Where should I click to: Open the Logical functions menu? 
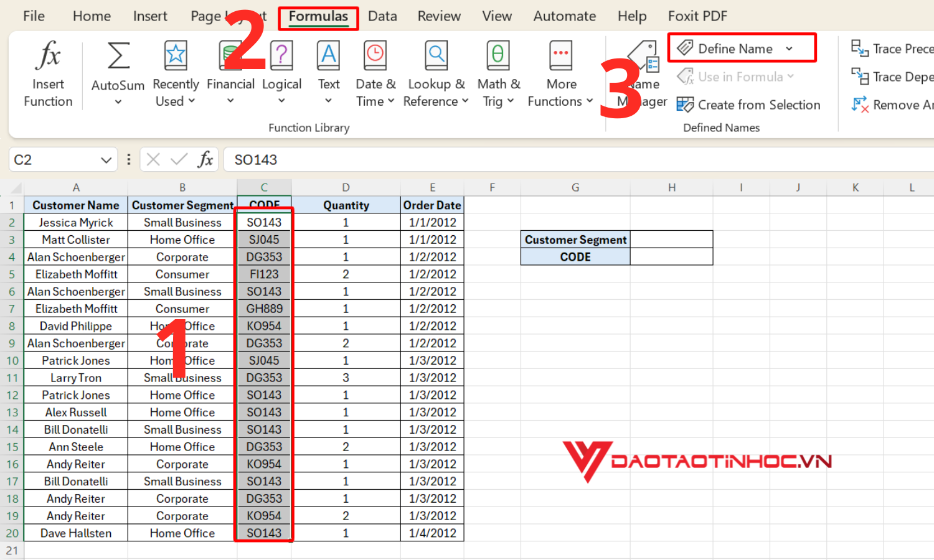point(281,74)
